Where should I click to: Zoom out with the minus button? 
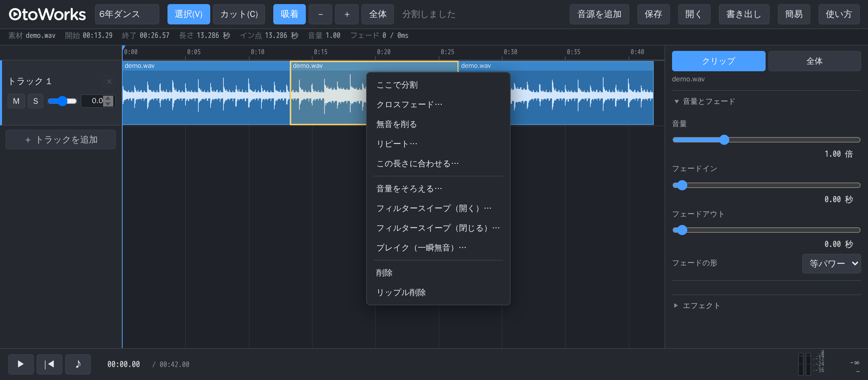(x=320, y=14)
